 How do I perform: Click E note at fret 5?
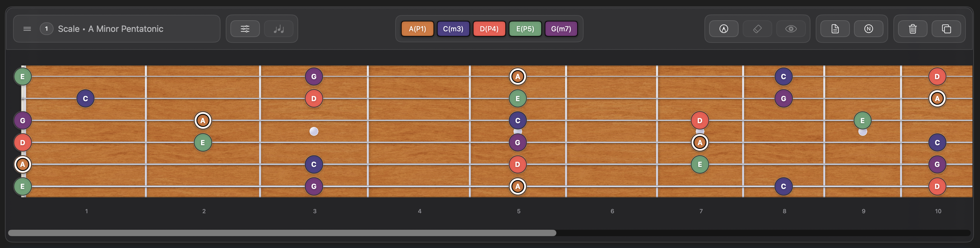pos(518,99)
